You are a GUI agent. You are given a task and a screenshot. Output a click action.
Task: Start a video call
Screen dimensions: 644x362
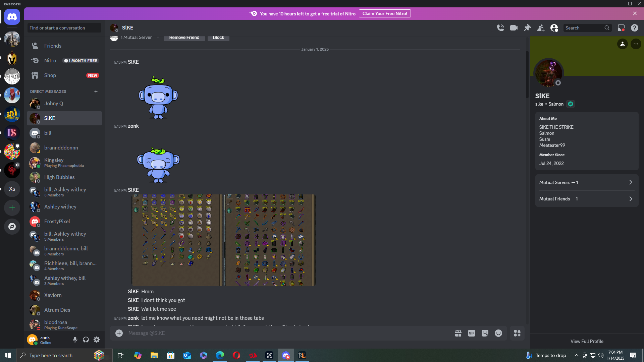[514, 28]
